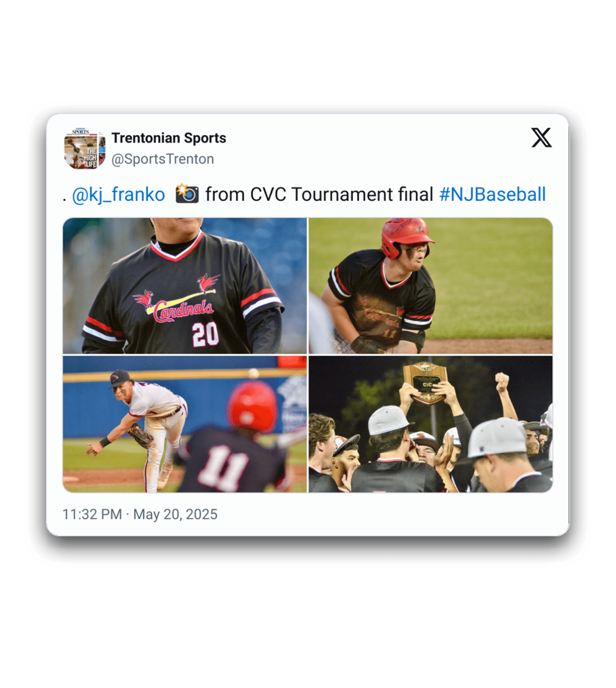Image resolution: width=616 pixels, height=688 pixels.
Task: Click the @SportsTrenton handle
Action: click(x=163, y=159)
